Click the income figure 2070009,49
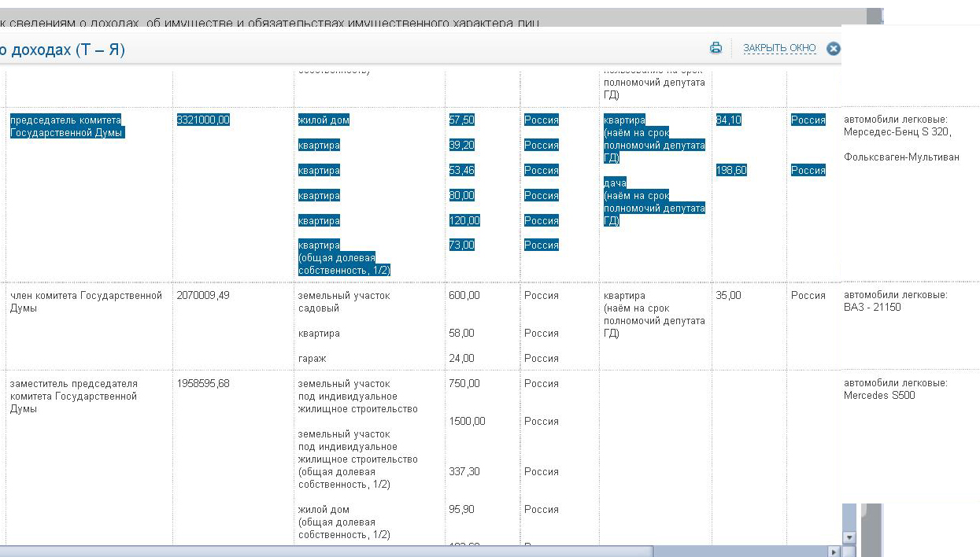 [203, 296]
